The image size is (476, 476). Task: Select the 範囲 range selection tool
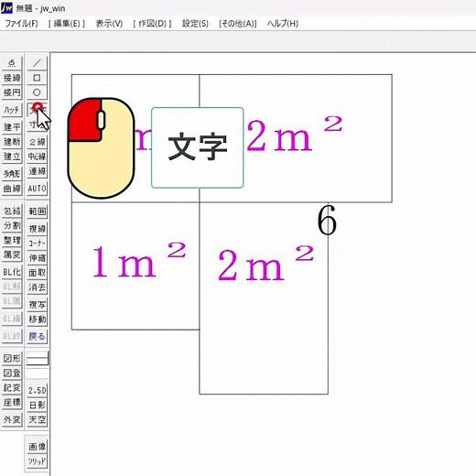pos(37,211)
